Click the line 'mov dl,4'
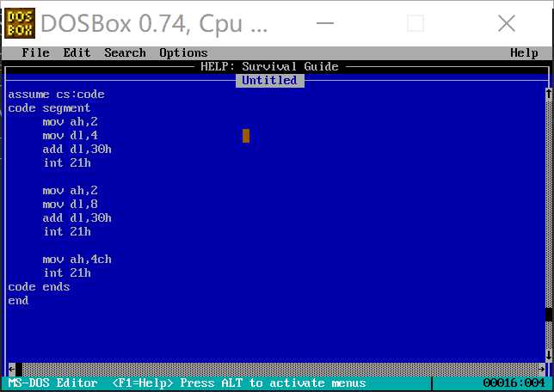554x392 pixels. 71,136
